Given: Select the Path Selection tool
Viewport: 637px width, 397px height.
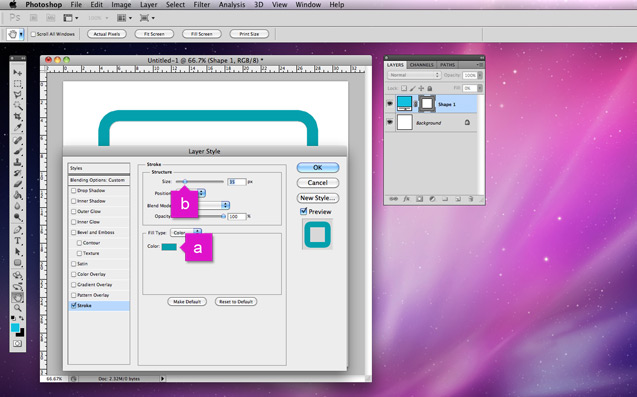Looking at the screenshot, I should 17,252.
